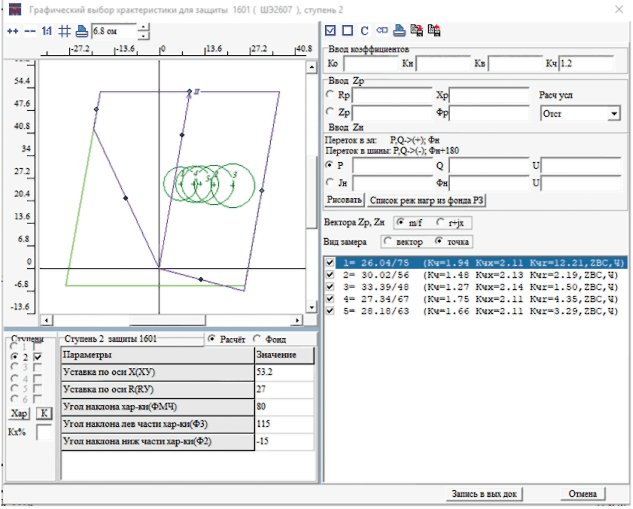Edit the Кч field with 1.2
This screenshot has height=509, width=633.
coord(586,63)
